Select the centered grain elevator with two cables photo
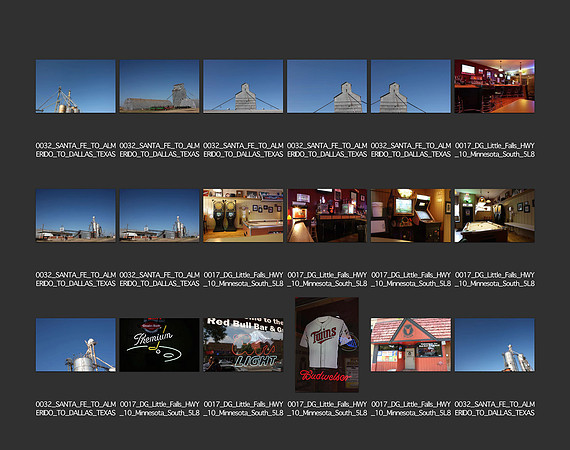570x450 pixels. tap(243, 86)
